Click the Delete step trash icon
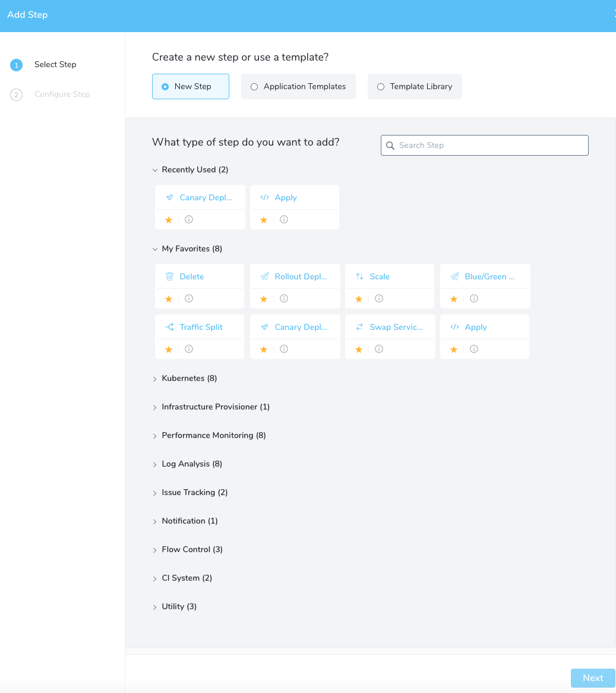Image resolution: width=616 pixels, height=693 pixels. click(169, 277)
